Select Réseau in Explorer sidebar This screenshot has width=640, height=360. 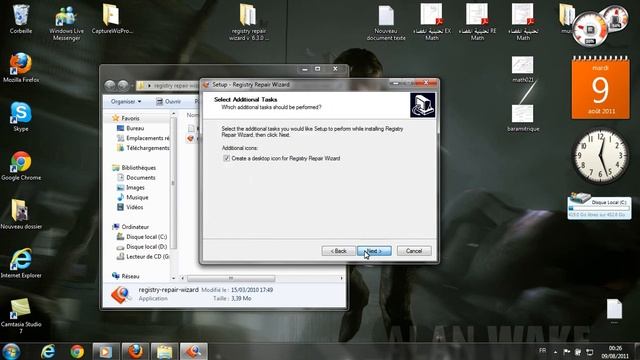coord(126,276)
